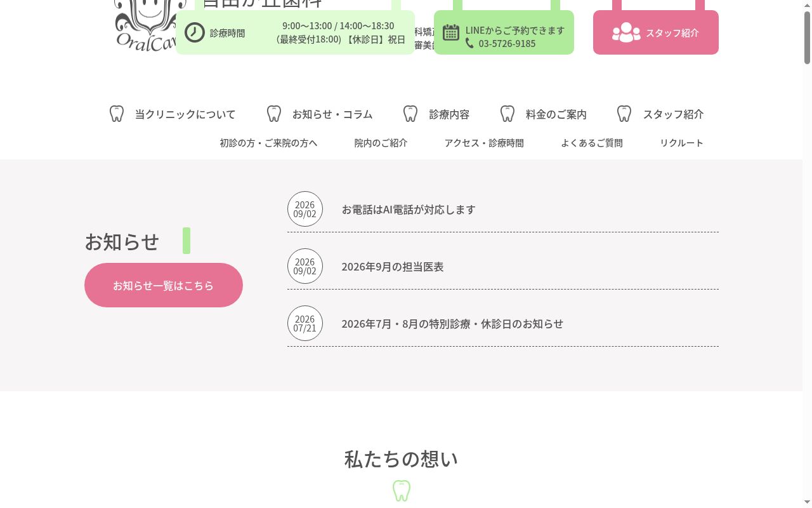Click the お知らせ一覧はこちら button
The height and width of the screenshot is (508, 812).
[164, 285]
